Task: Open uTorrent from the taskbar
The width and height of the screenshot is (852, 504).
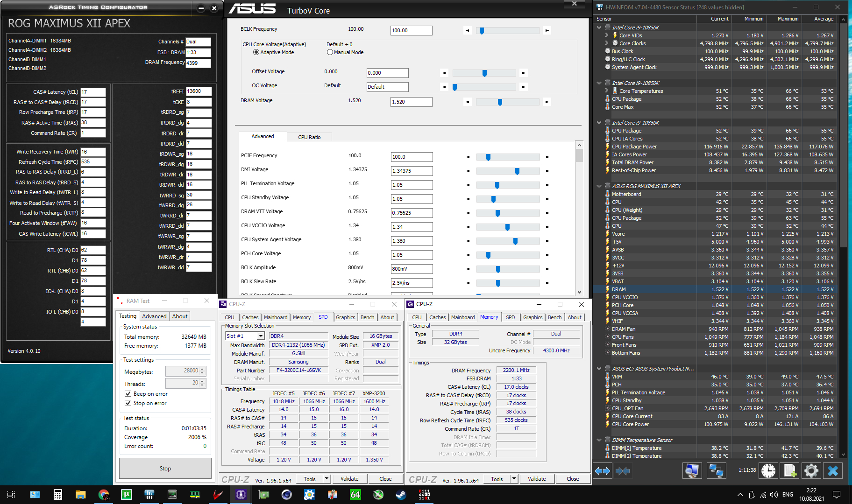Action: [x=127, y=495]
